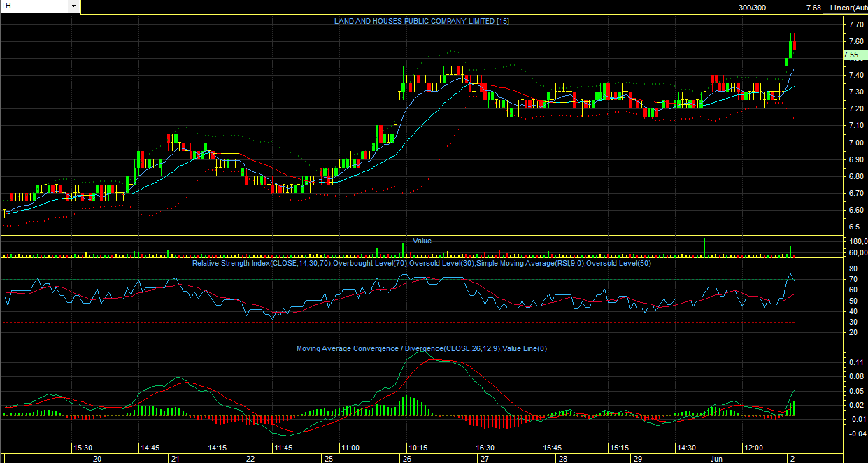
Task: Click the 14:30 time axis label
Action: coord(686,448)
